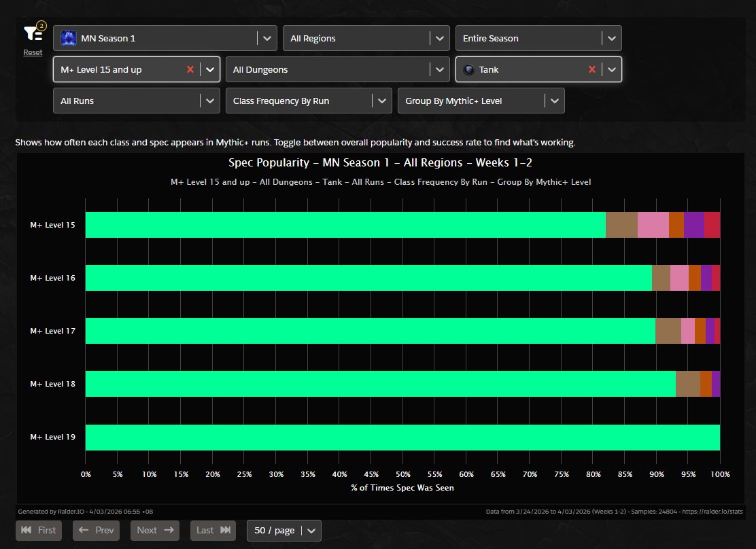Viewport: 756px width, 549px height.
Task: Clear the M+ Level 15 and up filter
Action: click(x=190, y=69)
